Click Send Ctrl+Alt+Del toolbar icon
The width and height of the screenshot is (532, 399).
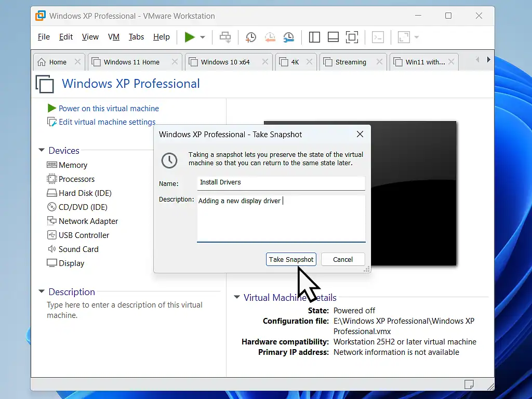[x=225, y=37]
